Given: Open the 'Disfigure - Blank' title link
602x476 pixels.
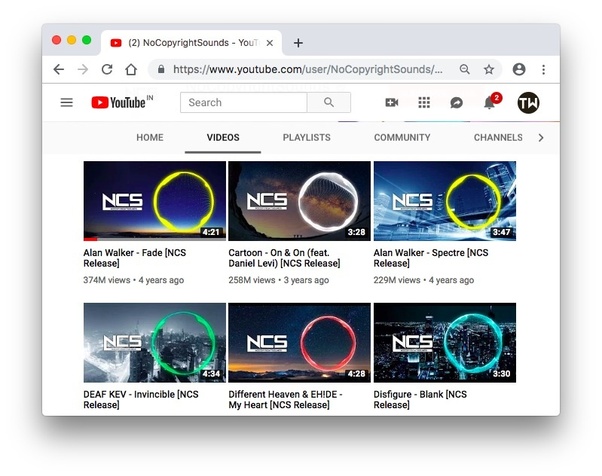Looking at the screenshot, I should [x=420, y=400].
